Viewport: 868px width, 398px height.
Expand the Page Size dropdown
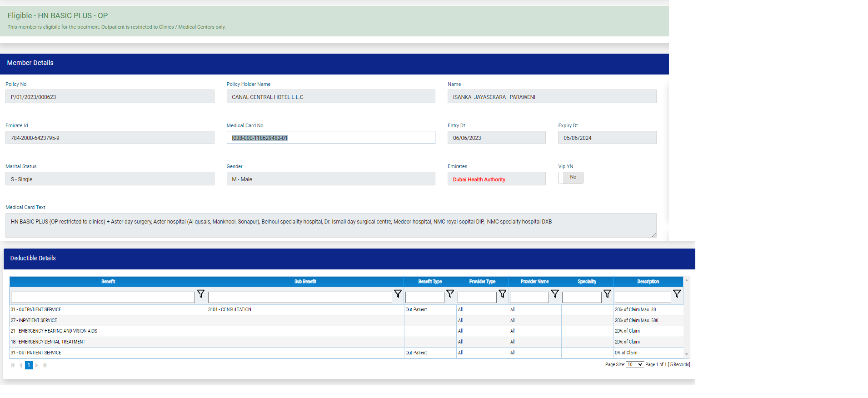[634, 365]
